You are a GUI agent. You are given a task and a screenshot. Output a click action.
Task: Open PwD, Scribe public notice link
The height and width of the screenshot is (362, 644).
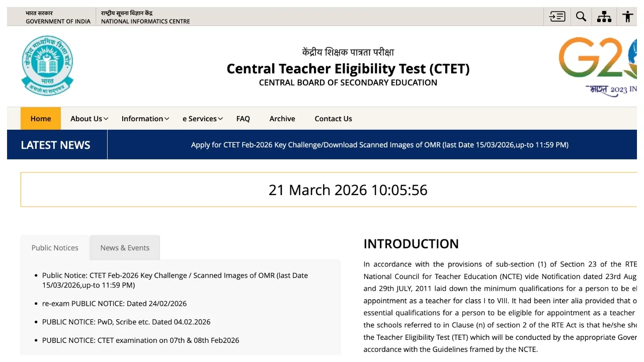click(126, 322)
